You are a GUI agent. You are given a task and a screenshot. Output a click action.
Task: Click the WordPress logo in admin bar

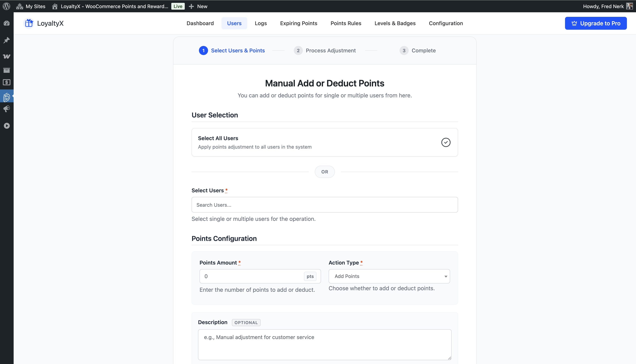point(6,6)
